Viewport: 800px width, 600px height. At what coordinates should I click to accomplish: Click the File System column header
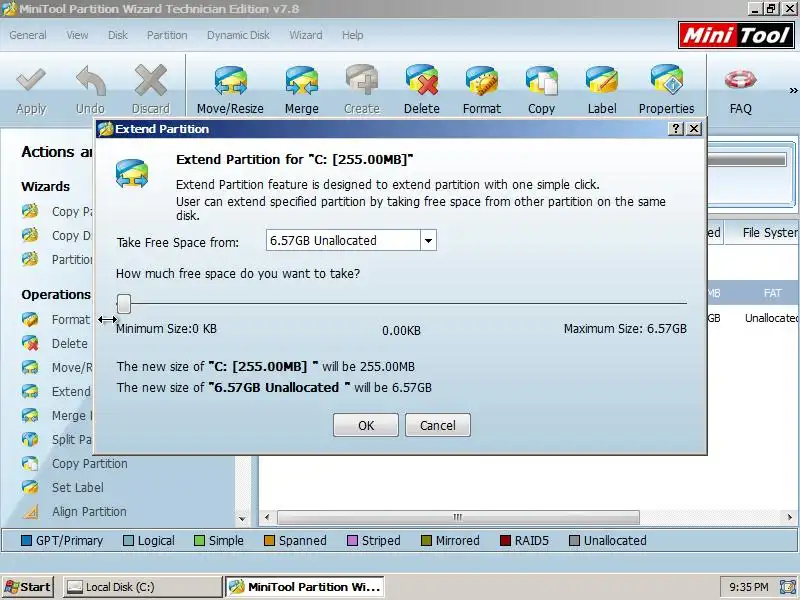click(x=763, y=233)
